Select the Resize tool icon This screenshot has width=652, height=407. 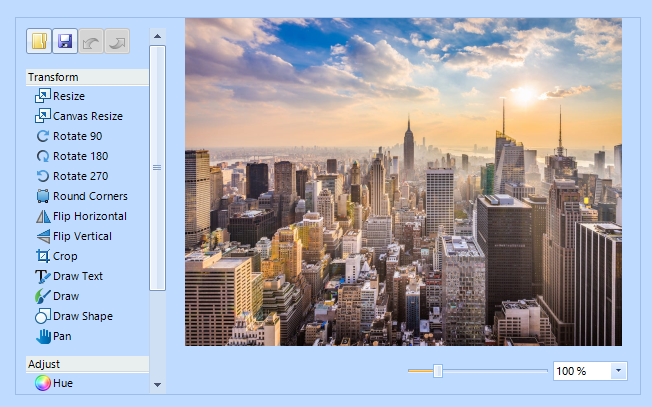43,96
